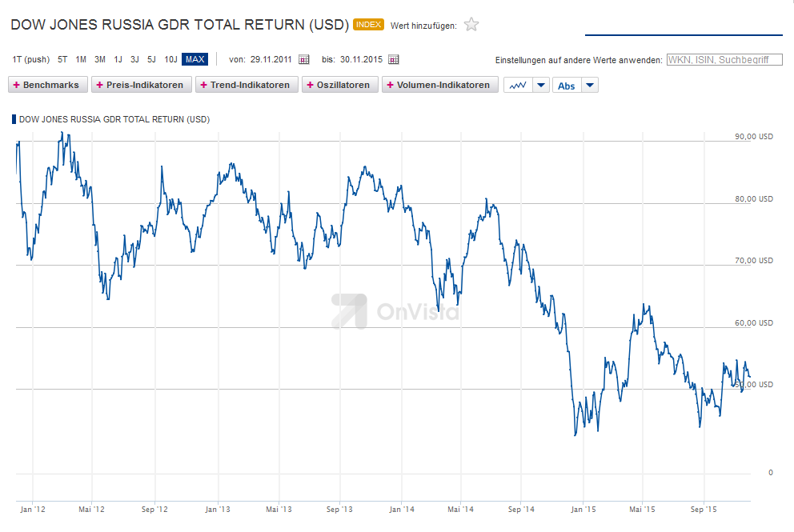Select the 5T time range
Screen dimensions: 794x532
[x=62, y=60]
